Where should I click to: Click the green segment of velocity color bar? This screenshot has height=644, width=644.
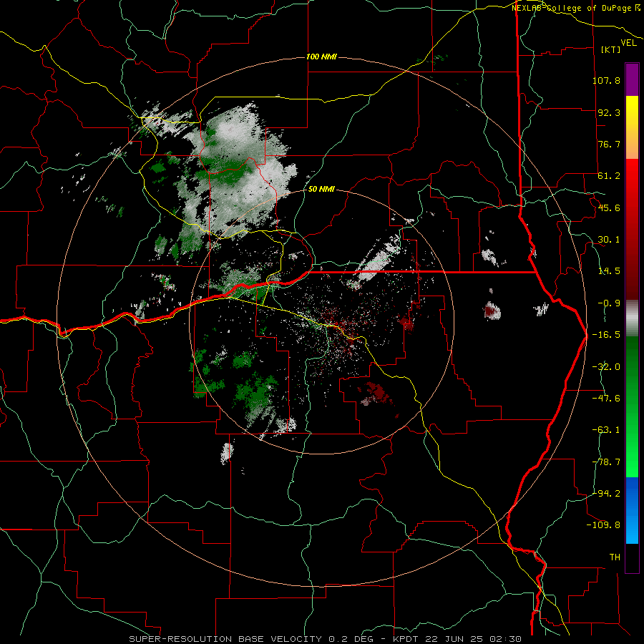click(x=632, y=406)
